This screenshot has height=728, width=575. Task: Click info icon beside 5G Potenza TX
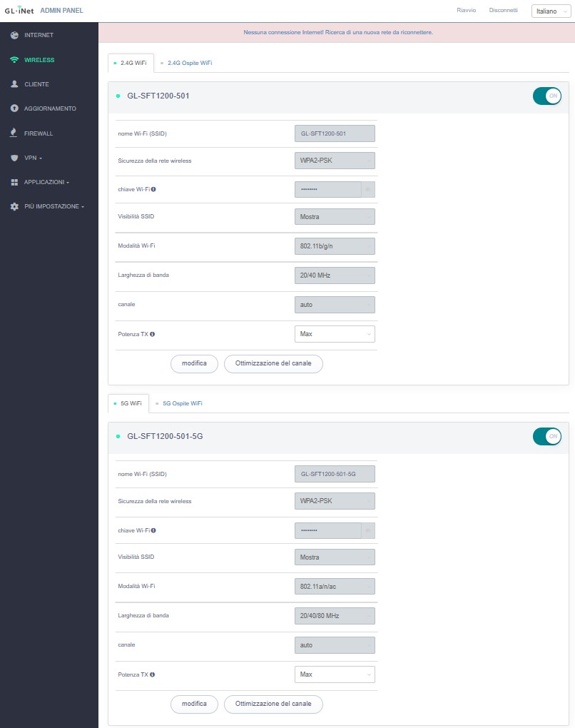152,674
